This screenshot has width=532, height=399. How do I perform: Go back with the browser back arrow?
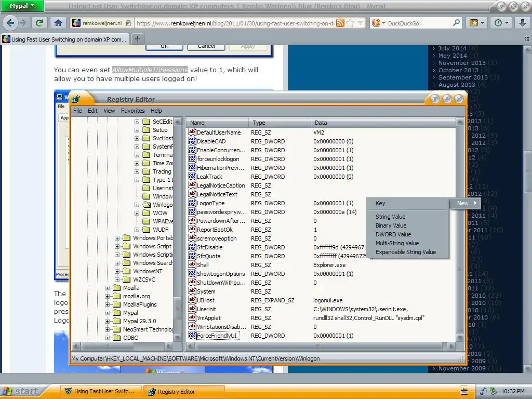click(10, 23)
